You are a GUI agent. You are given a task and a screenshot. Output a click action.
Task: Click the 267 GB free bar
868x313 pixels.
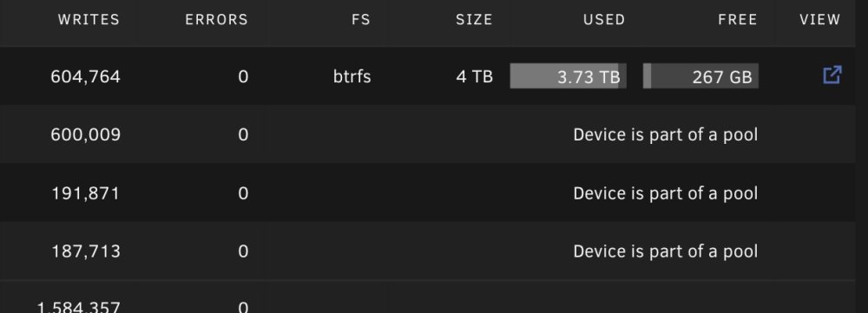click(700, 76)
